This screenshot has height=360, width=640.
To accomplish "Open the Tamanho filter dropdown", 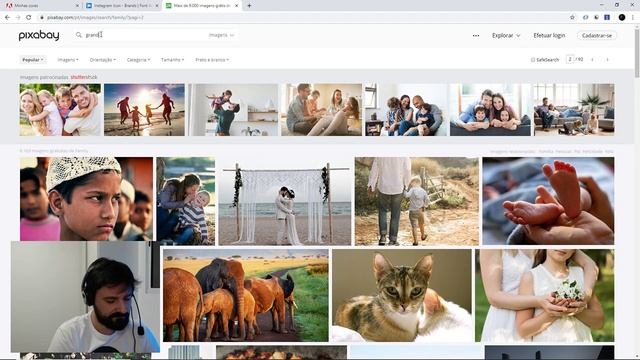I will click(x=172, y=60).
